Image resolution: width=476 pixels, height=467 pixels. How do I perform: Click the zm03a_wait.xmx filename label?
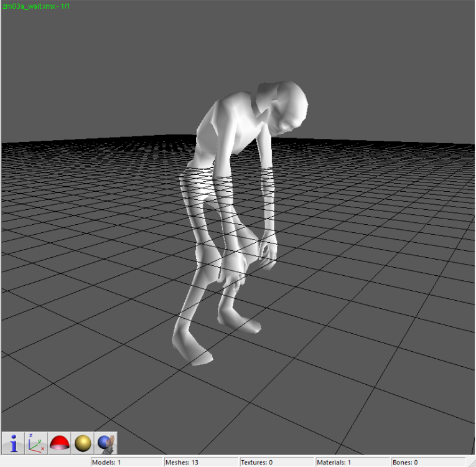pyautogui.click(x=29, y=6)
